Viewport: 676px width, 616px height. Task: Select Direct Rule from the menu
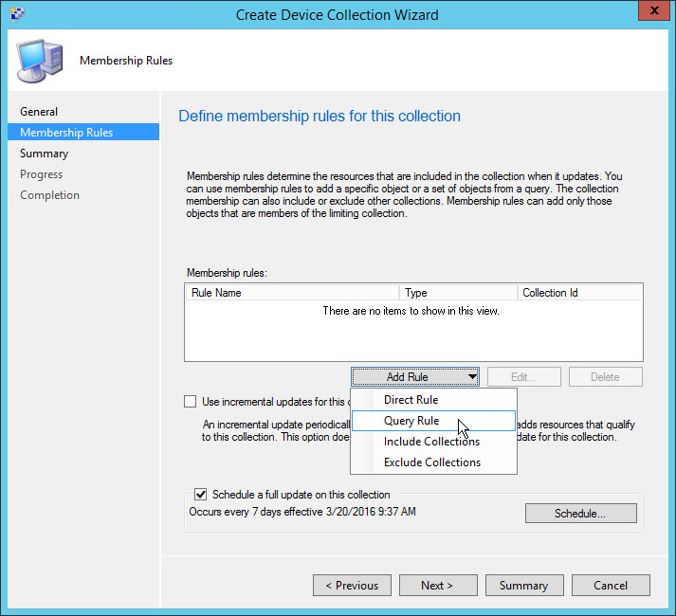(411, 400)
